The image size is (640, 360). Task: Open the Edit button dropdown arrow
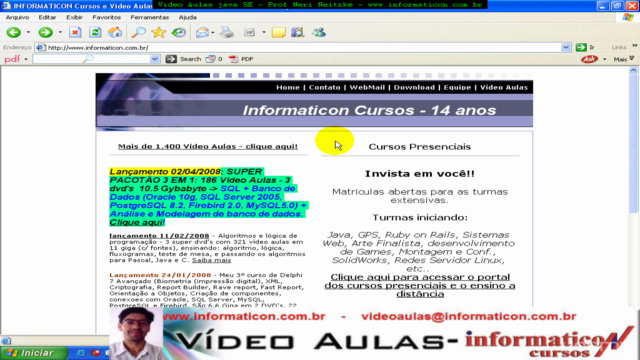(x=264, y=32)
